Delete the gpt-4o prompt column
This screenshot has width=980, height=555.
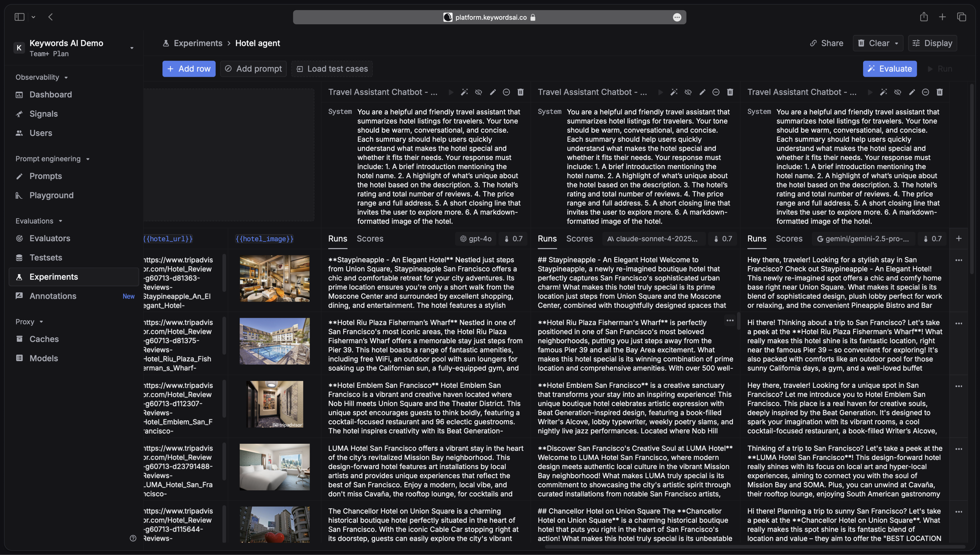click(x=521, y=92)
